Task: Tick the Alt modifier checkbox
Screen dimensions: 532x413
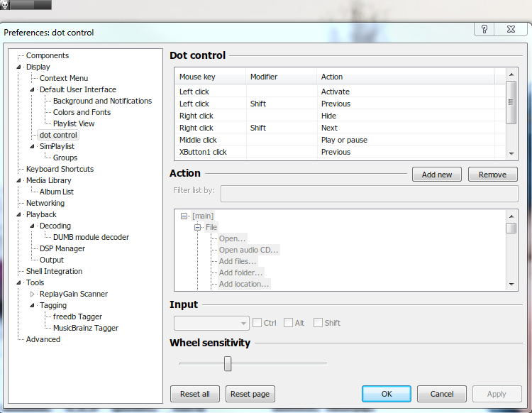Action: [288, 323]
